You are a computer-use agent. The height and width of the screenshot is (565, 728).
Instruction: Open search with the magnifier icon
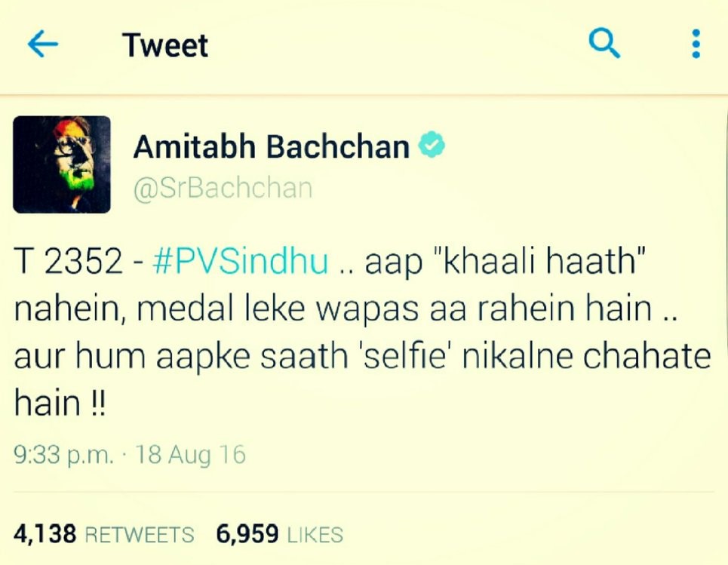pyautogui.click(x=604, y=43)
